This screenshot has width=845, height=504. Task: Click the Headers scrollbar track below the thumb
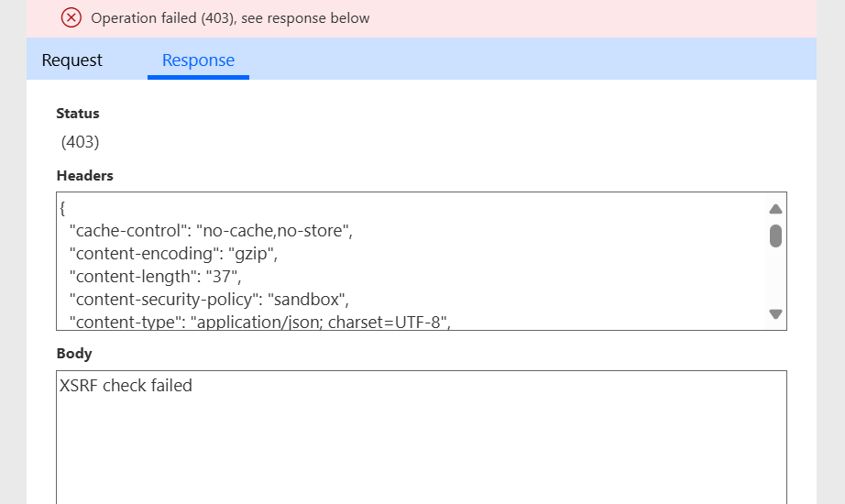(775, 278)
